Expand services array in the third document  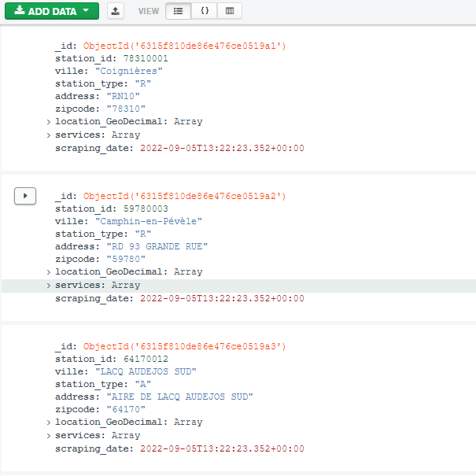[x=49, y=436]
